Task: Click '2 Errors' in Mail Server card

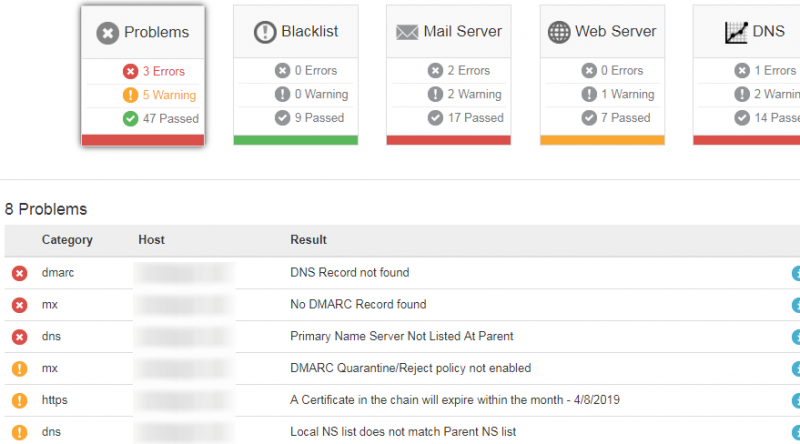Action: coord(469,70)
